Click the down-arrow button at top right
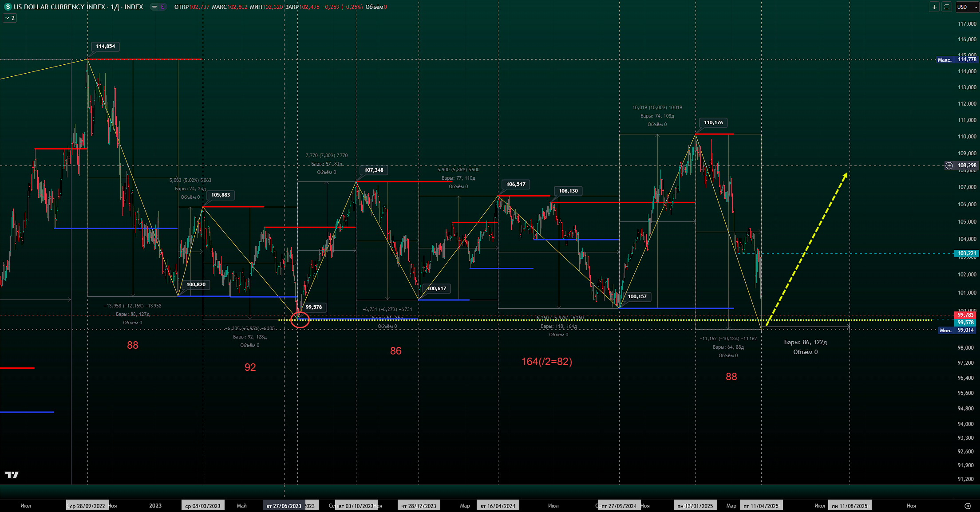 point(934,7)
